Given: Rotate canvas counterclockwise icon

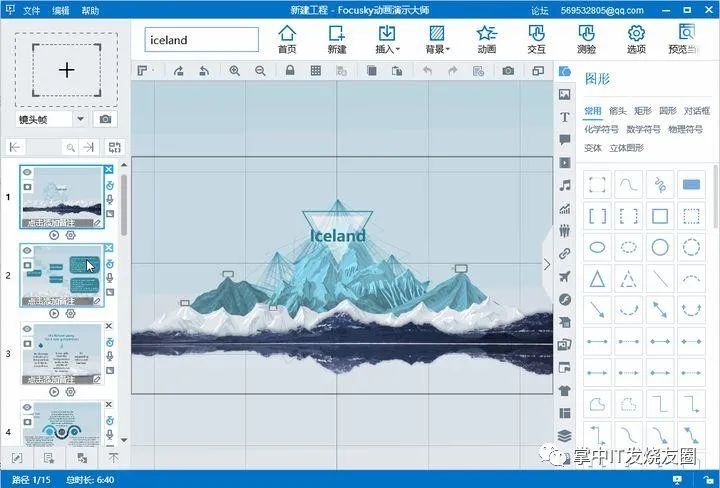Looking at the screenshot, I should (x=204, y=71).
